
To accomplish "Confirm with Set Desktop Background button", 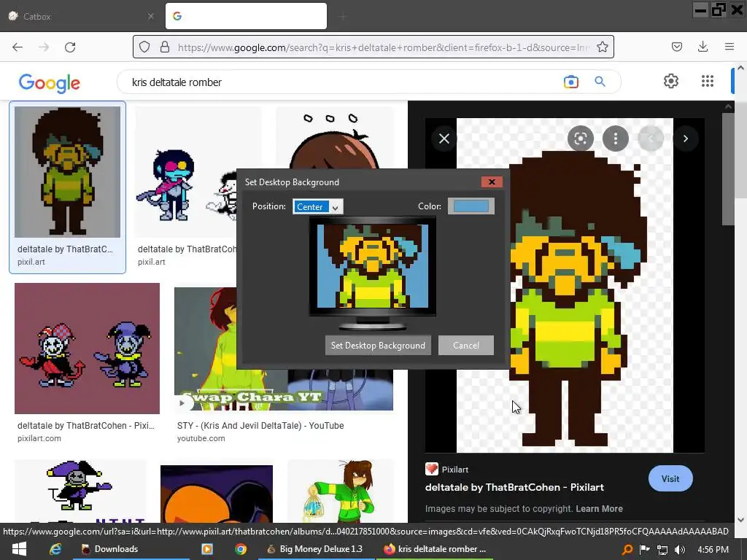I will (x=378, y=345).
